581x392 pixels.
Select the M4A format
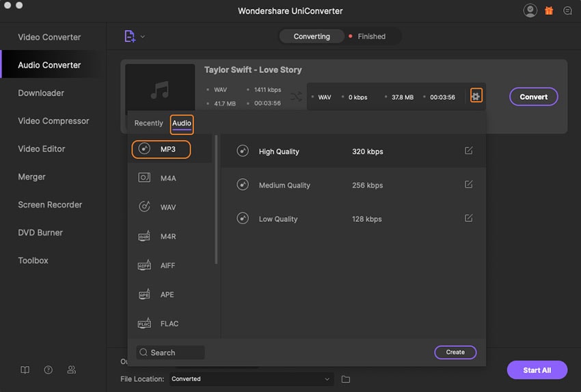(x=168, y=178)
